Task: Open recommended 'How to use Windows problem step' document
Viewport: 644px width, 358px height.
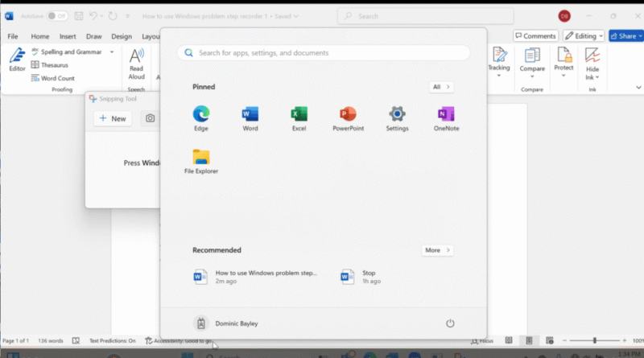Action: click(255, 277)
